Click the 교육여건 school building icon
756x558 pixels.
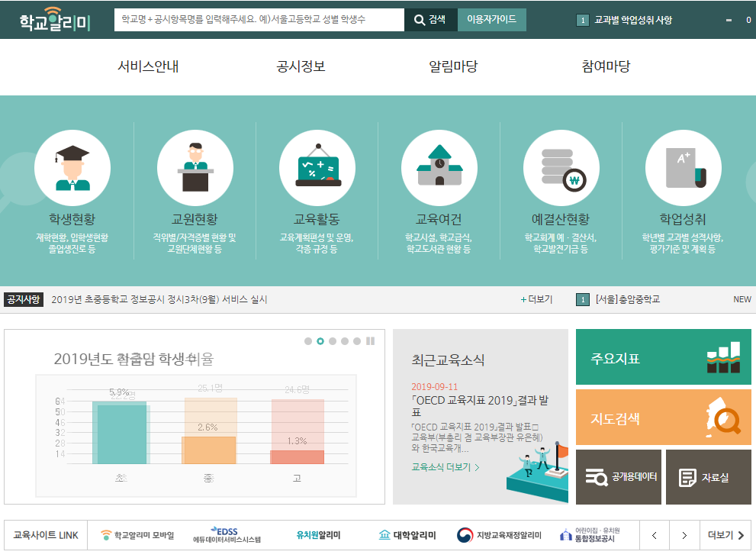439,168
